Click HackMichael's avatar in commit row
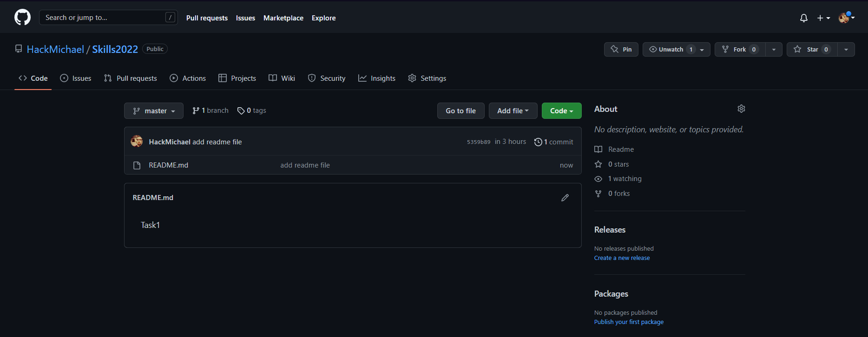 137,142
